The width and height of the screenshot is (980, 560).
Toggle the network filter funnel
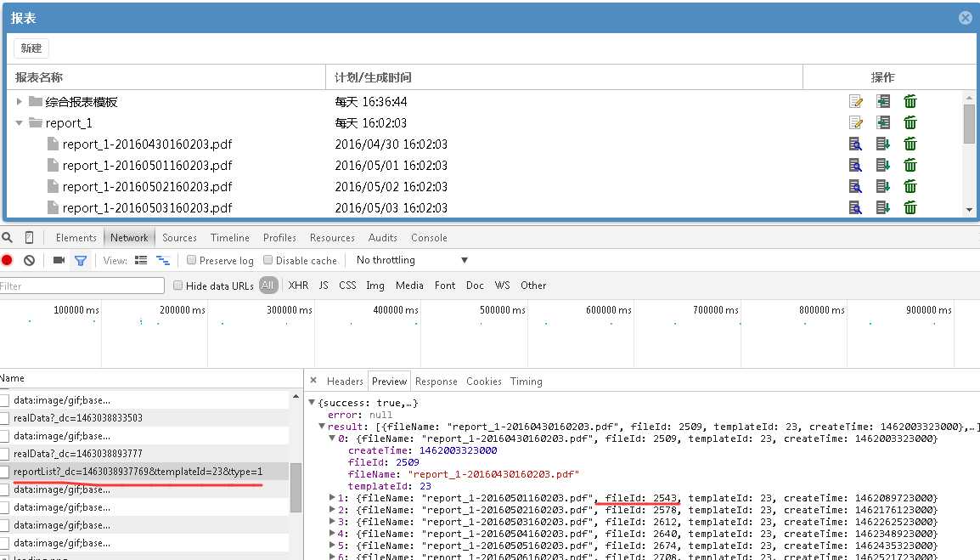81,260
